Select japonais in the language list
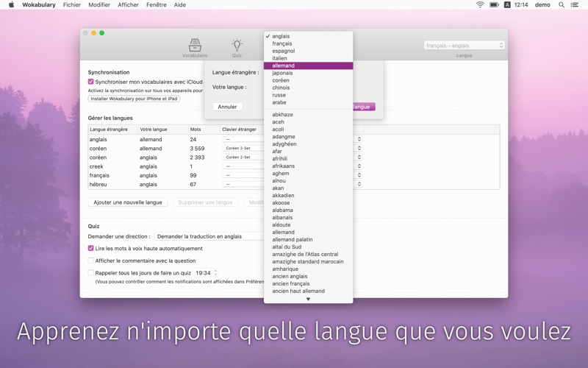The image size is (588, 368). click(x=308, y=73)
